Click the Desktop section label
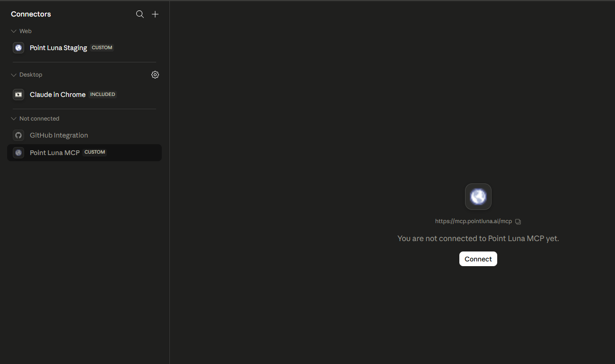The image size is (615, 364). point(31,75)
